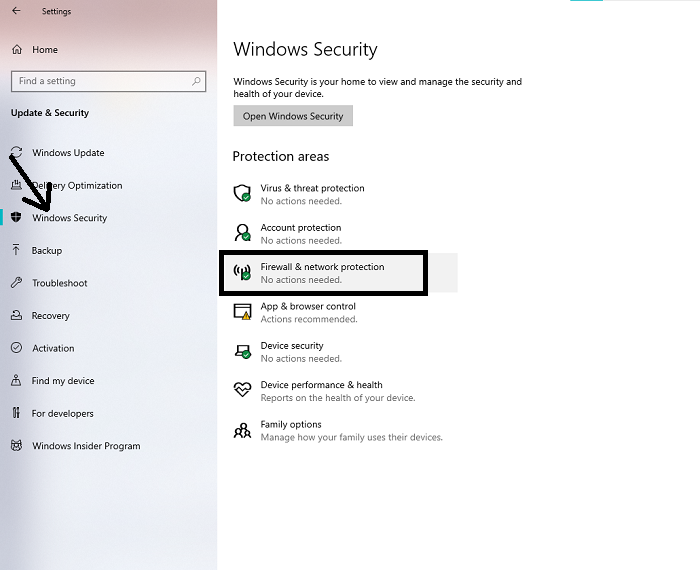Click the search magnifier icon
Viewport: 700px width, 570px height.
[x=196, y=81]
